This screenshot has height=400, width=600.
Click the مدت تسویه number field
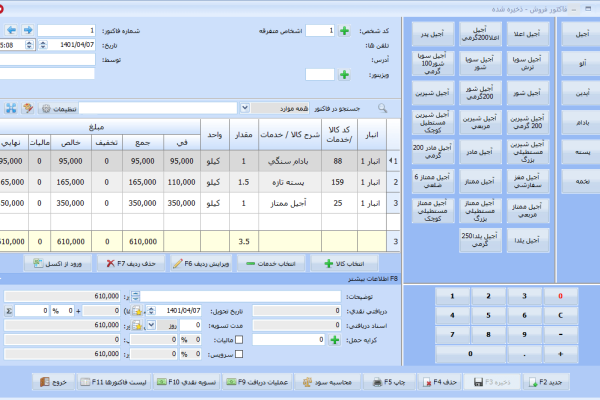(190, 325)
